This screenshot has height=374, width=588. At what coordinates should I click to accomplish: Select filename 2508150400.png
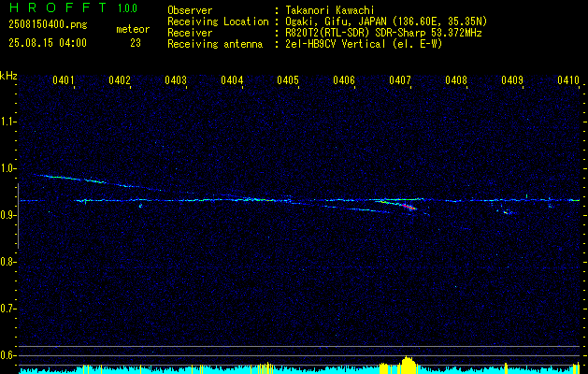pyautogui.click(x=48, y=25)
